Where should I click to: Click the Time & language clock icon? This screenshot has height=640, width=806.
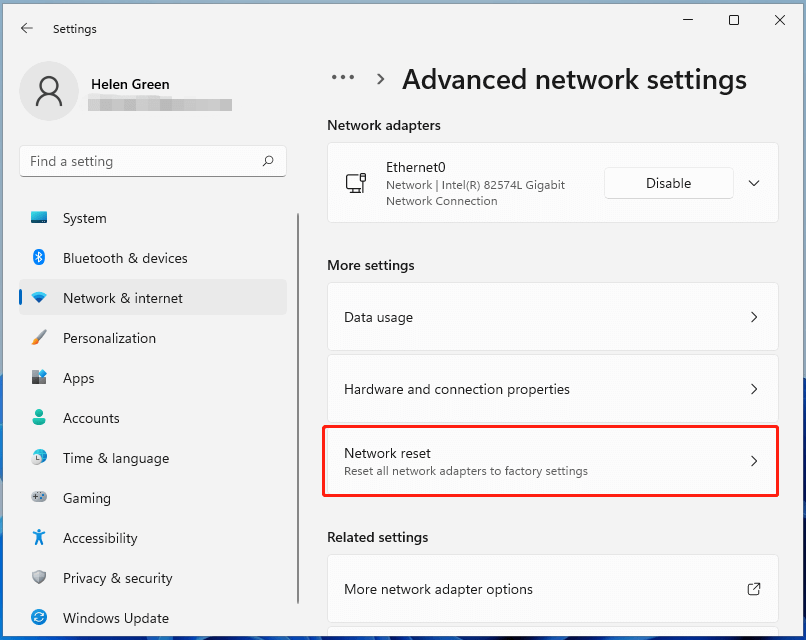click(x=38, y=458)
